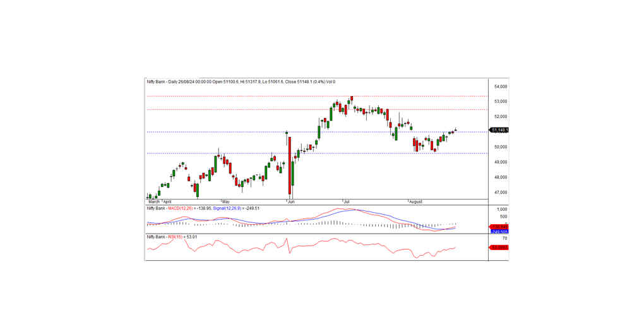This screenshot has height=329, width=644.
Task: Click the 52,000 price axis label
Action: 501,117
